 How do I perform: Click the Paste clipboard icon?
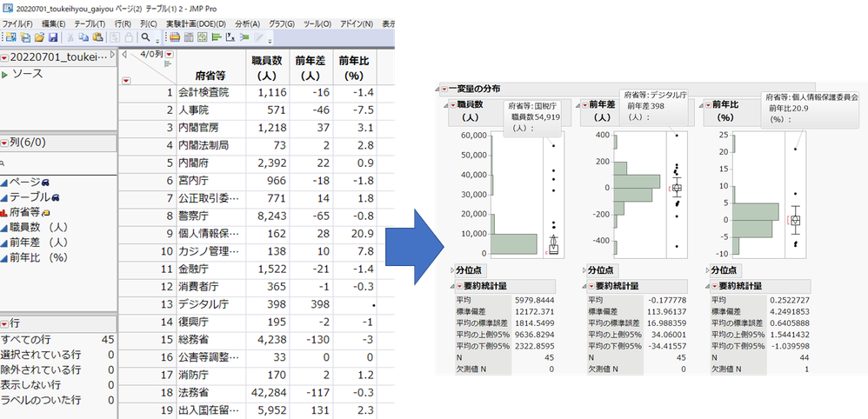[x=98, y=37]
